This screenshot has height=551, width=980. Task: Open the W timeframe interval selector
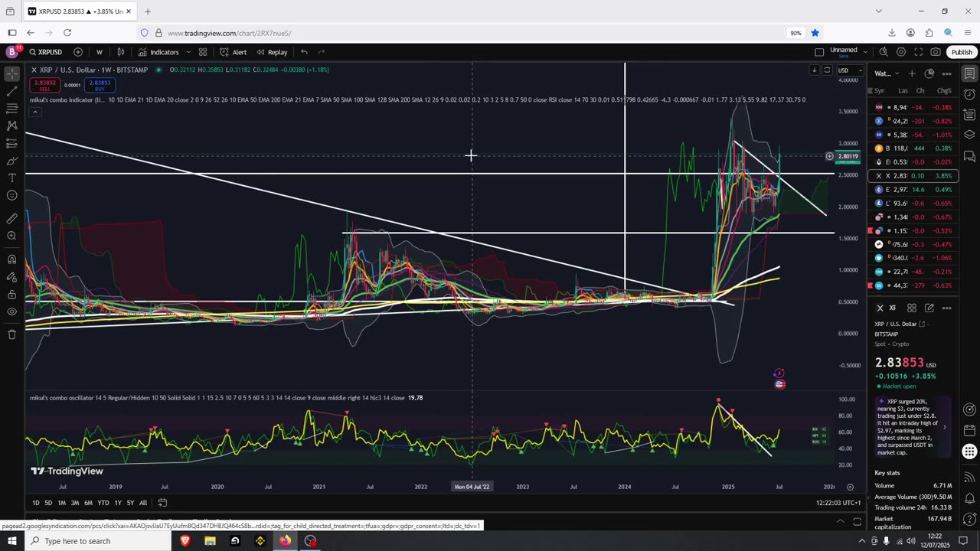[x=100, y=52]
